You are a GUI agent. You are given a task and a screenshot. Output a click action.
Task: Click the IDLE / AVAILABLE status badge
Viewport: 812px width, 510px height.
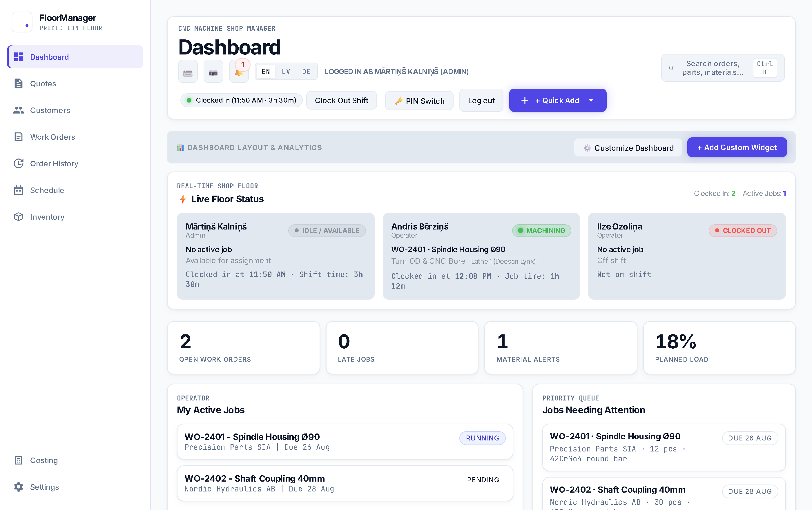coord(327,230)
